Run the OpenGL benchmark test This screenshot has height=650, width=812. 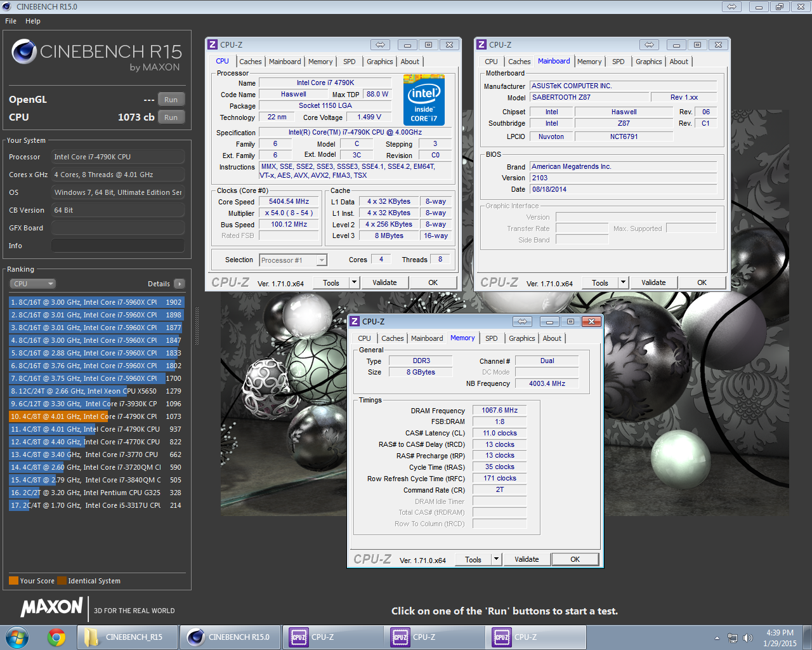[171, 100]
